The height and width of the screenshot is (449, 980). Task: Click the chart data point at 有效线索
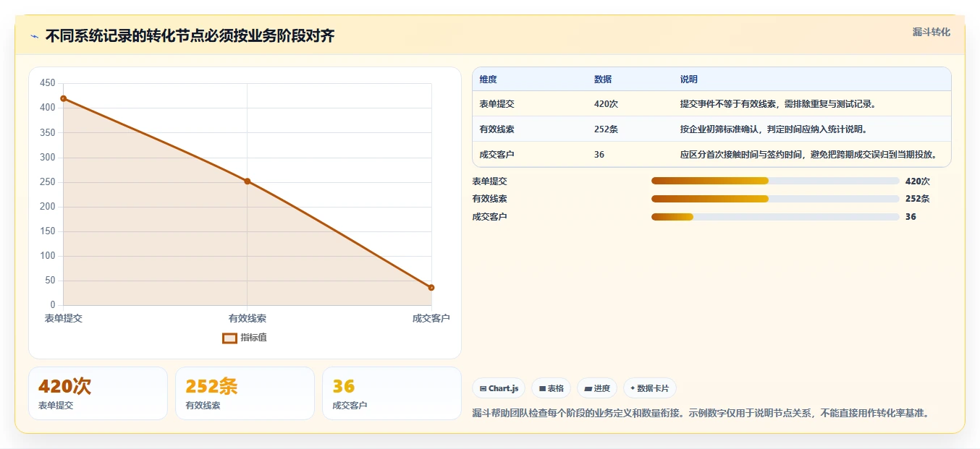[x=248, y=181]
